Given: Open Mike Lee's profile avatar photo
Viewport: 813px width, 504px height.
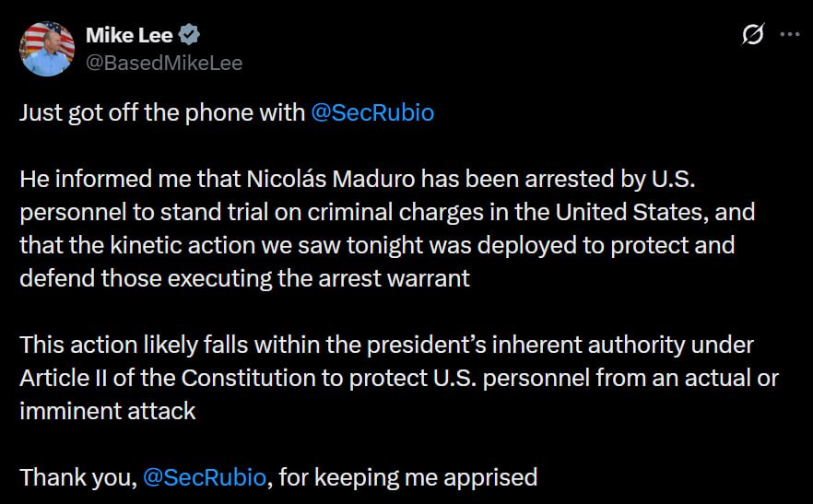Looking at the screenshot, I should point(47,50).
